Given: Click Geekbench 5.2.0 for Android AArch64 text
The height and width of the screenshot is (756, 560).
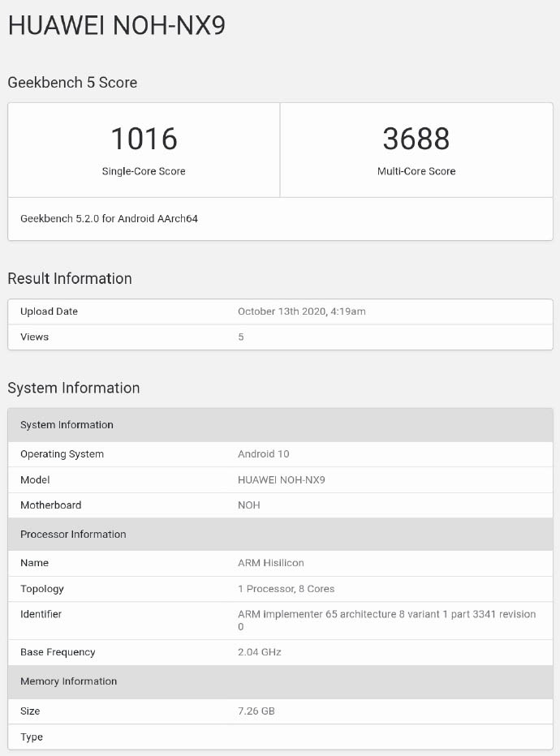Looking at the screenshot, I should (x=109, y=219).
